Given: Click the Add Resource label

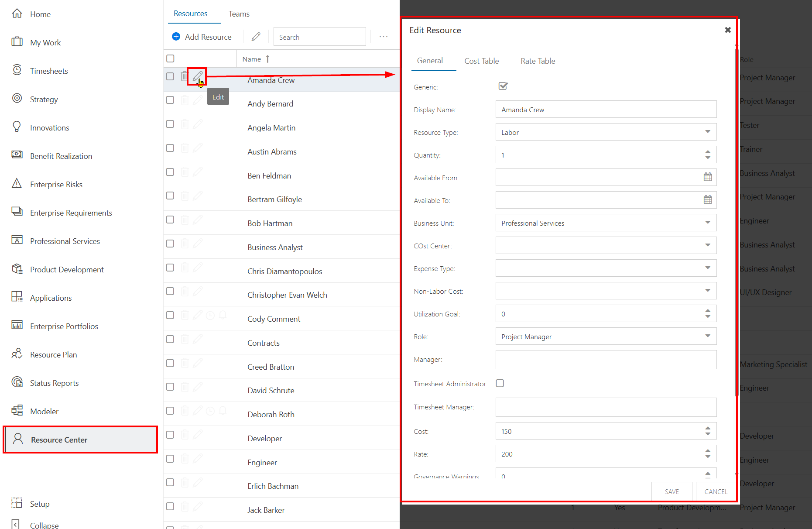Looking at the screenshot, I should [x=208, y=37].
